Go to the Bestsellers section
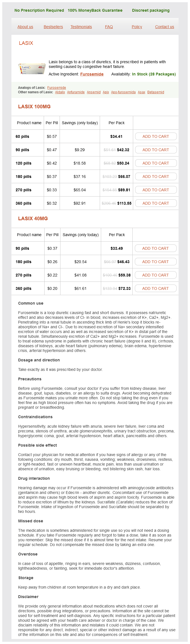 [53, 27]
